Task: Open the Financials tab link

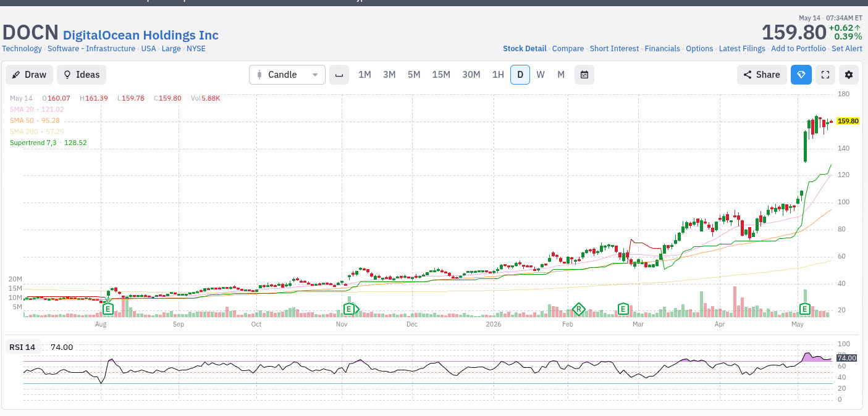Action: pyautogui.click(x=662, y=49)
